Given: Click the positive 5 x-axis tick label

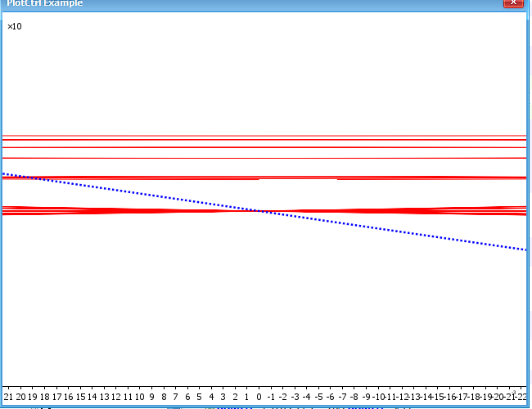Looking at the screenshot, I should [199, 395].
